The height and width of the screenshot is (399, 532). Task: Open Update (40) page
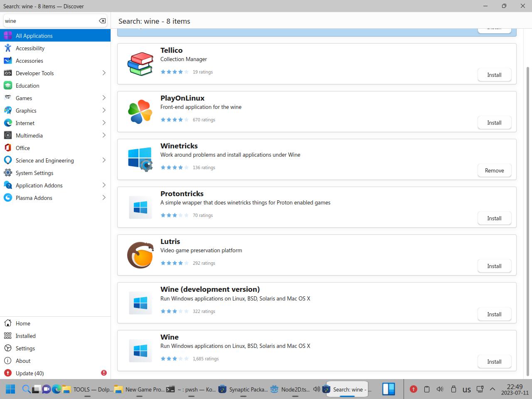55,373
